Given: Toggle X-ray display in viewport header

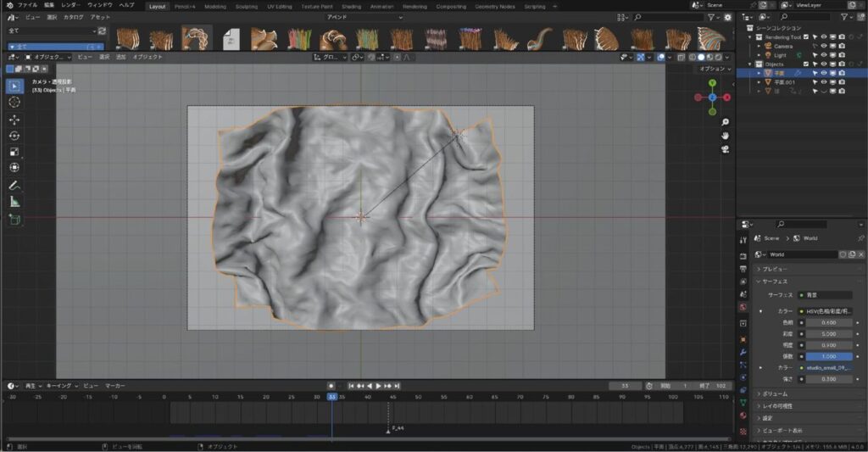Looking at the screenshot, I should 682,57.
